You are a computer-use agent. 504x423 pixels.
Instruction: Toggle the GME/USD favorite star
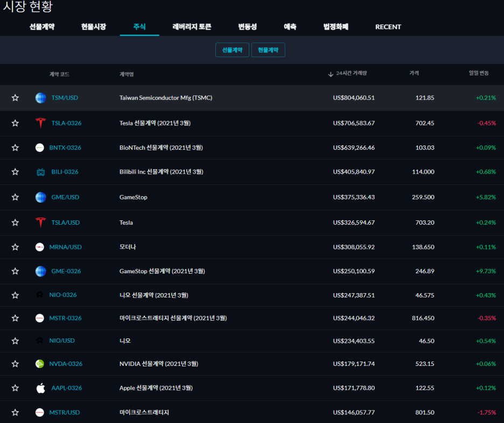(15, 197)
